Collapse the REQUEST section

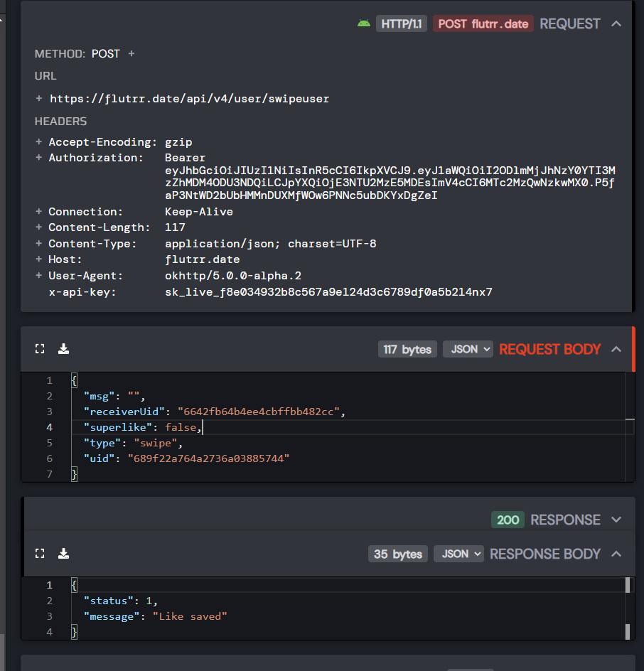tap(616, 24)
